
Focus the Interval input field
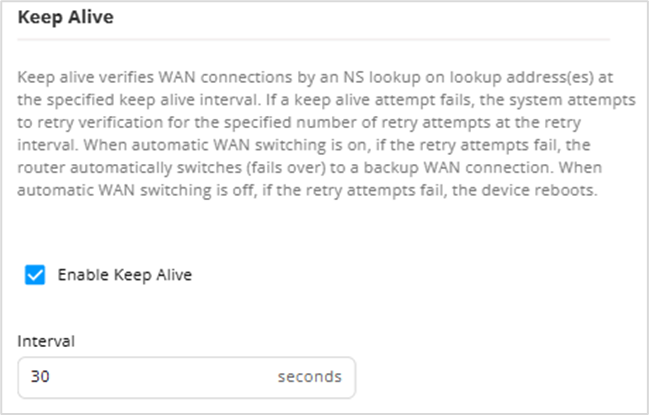tap(150, 377)
